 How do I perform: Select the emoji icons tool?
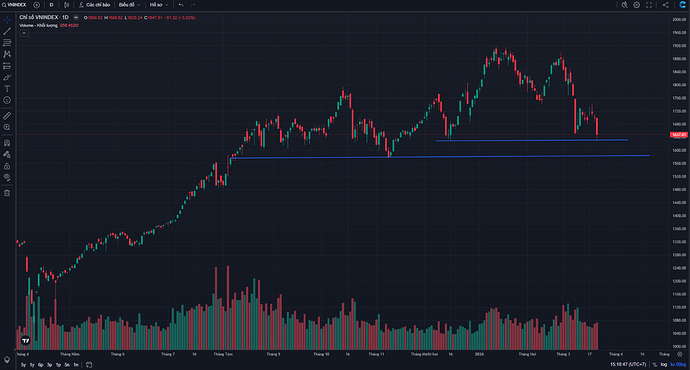7,100
